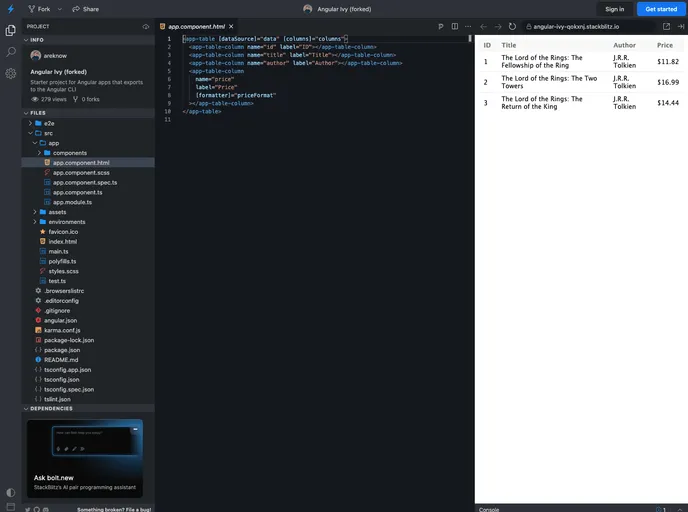Open the Explorer files icon in sidebar

10,30
